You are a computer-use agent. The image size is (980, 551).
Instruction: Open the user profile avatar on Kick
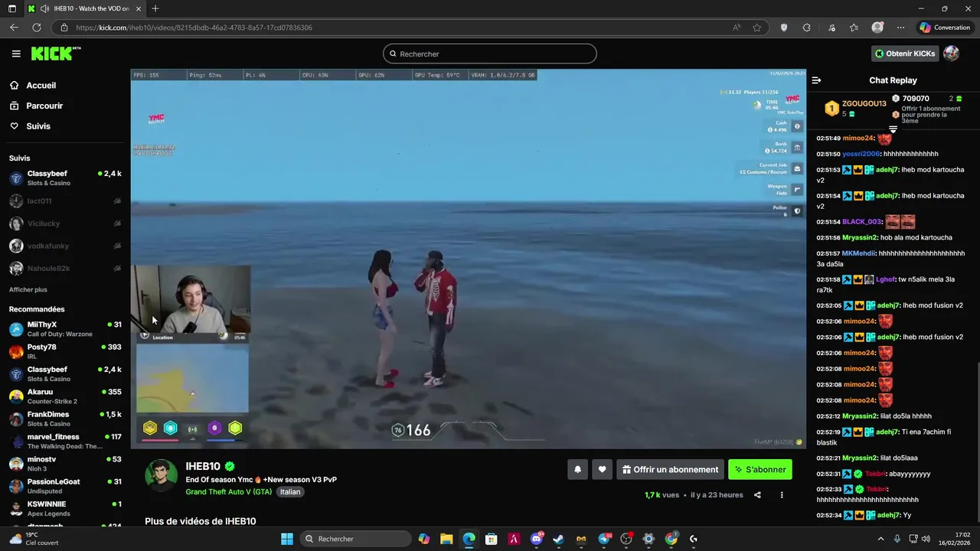tap(951, 54)
